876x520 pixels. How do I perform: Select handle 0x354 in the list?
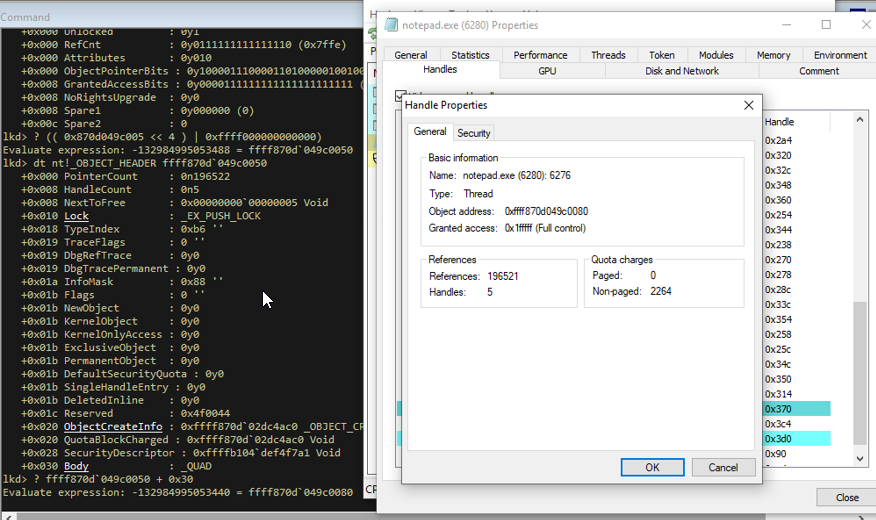pyautogui.click(x=778, y=319)
